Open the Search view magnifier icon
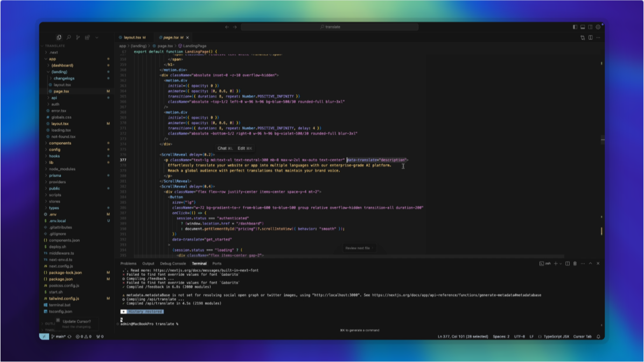 [68, 37]
